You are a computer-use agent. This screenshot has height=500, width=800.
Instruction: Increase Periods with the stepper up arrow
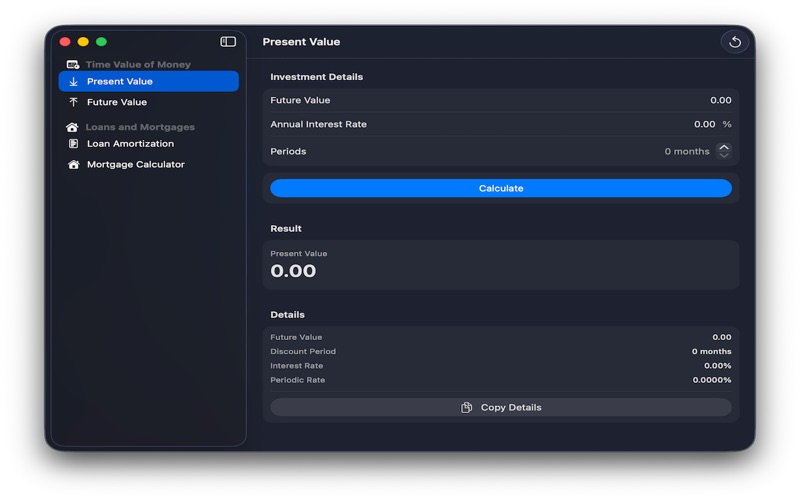(723, 147)
